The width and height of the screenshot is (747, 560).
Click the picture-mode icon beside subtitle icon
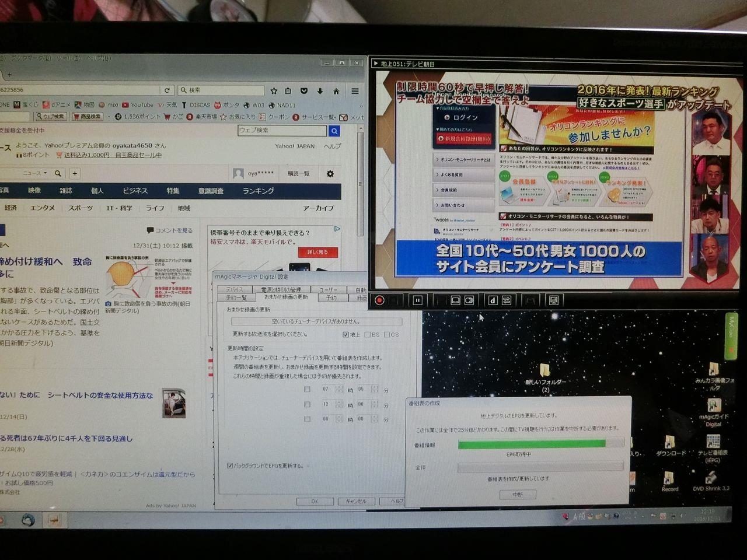[x=469, y=300]
